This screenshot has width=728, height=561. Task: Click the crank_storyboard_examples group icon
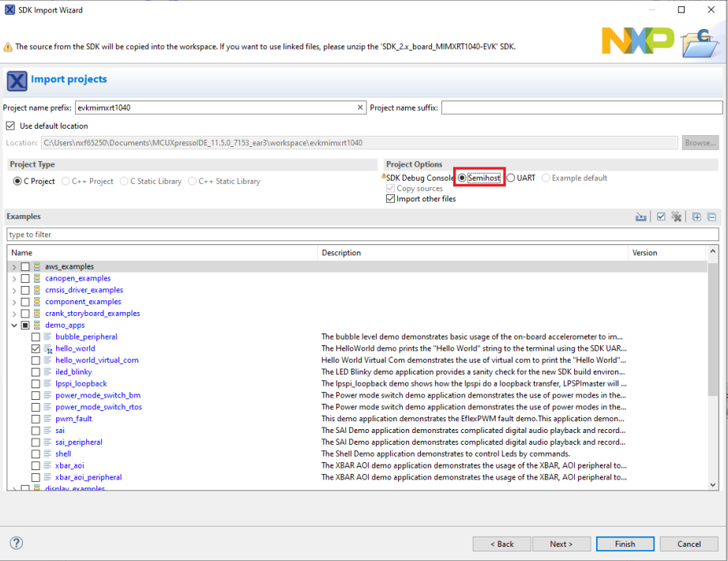[37, 314]
